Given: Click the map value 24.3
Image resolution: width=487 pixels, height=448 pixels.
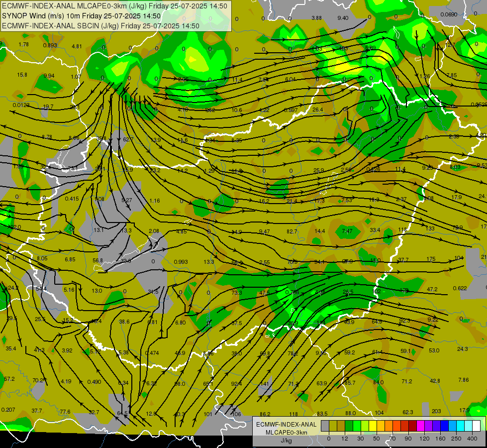Looking at the screenshot, I should coord(463,349).
